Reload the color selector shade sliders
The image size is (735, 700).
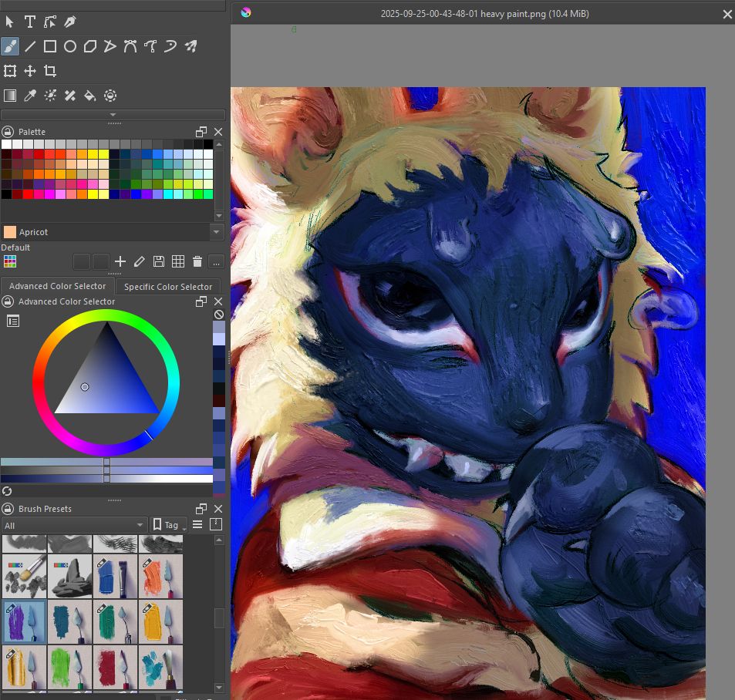[x=7, y=491]
